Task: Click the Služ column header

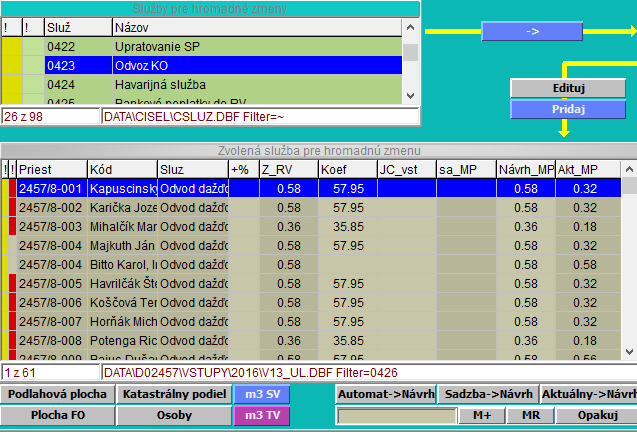Action: click(78, 28)
